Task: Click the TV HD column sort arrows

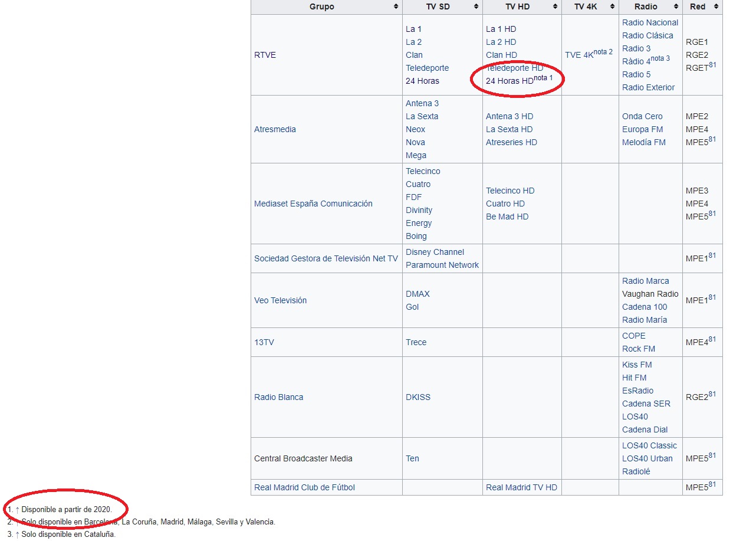Action: [x=555, y=7]
